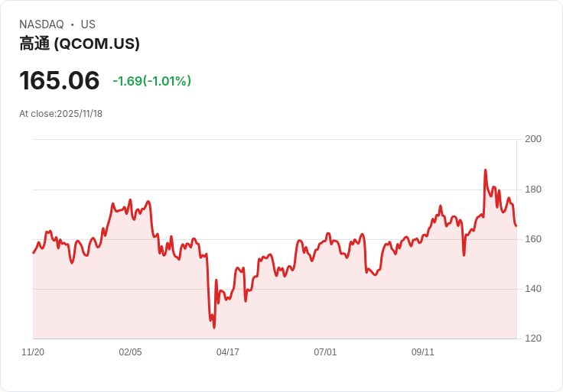Click the 200 y-axis label
Viewport: 563px width, 392px height.
pos(532,139)
